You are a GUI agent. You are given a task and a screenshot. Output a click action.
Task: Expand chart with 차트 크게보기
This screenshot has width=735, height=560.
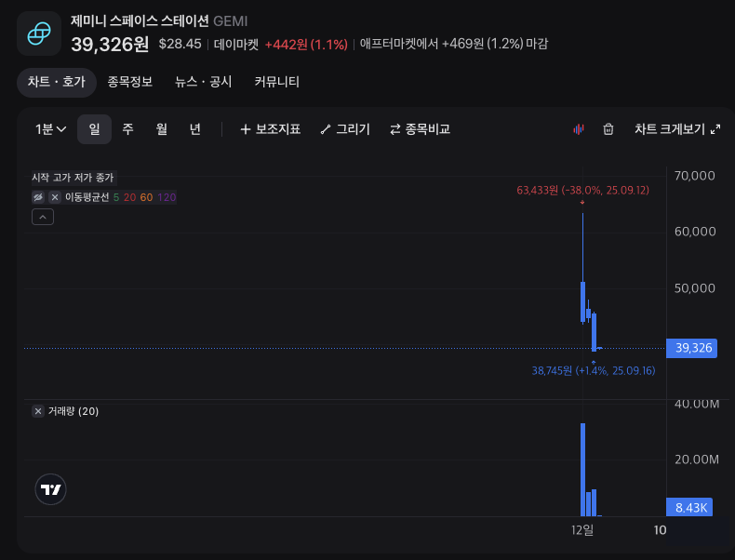(x=677, y=129)
